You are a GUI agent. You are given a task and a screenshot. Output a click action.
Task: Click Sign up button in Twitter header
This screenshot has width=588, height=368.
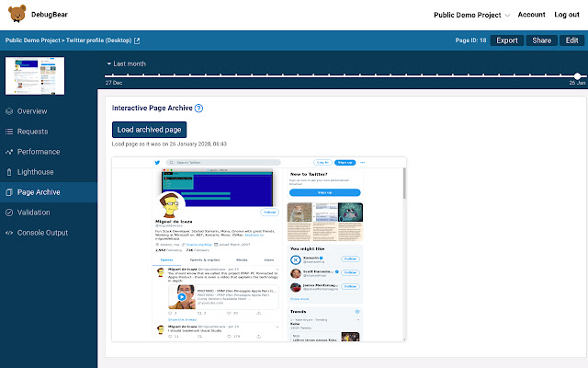[345, 163]
